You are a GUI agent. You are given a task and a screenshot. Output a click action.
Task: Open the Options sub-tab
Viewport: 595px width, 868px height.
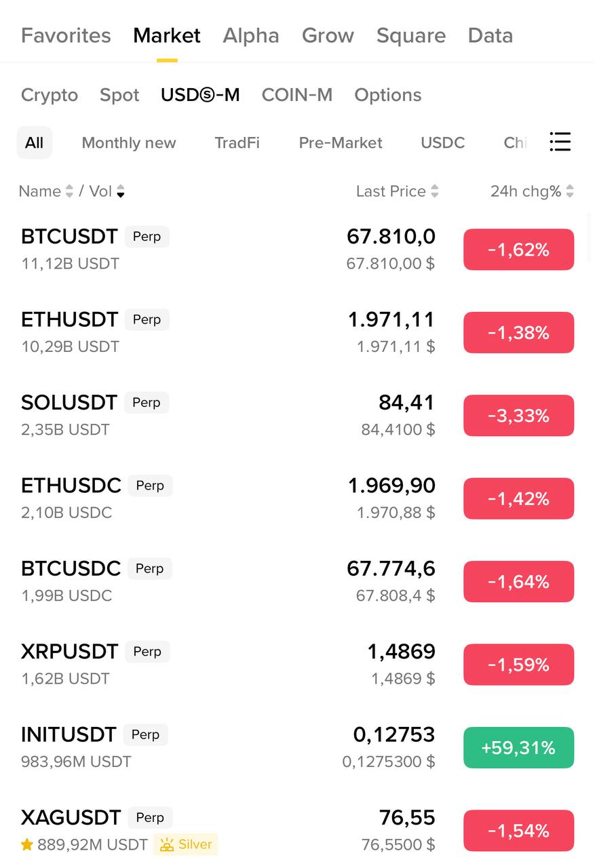click(x=388, y=95)
